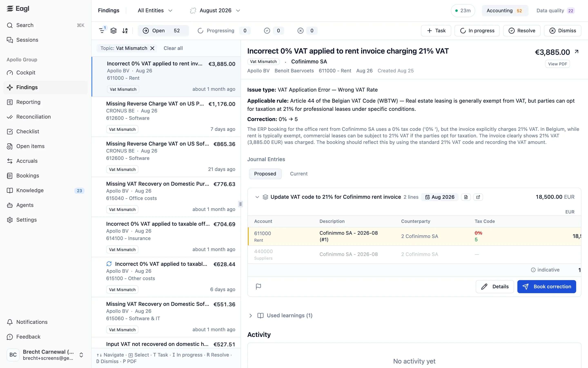Viewport: 588px width, 368px height.
Task: Go to Reconciliation page
Action: (x=46, y=117)
